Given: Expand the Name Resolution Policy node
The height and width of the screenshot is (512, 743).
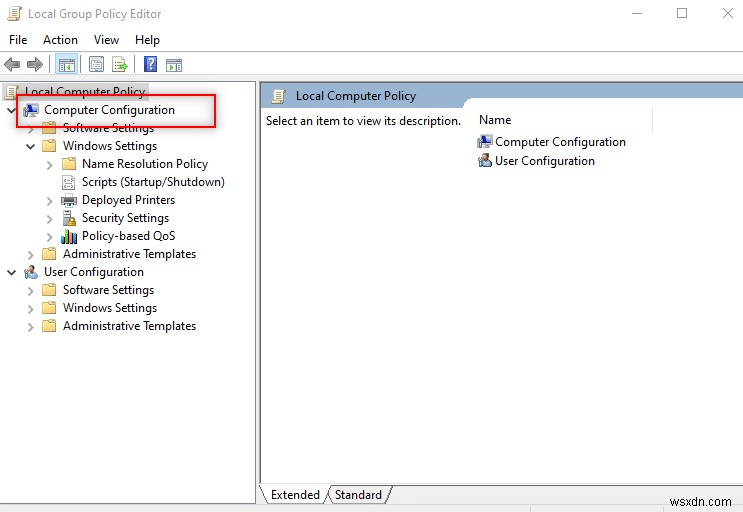Looking at the screenshot, I should tap(49, 165).
